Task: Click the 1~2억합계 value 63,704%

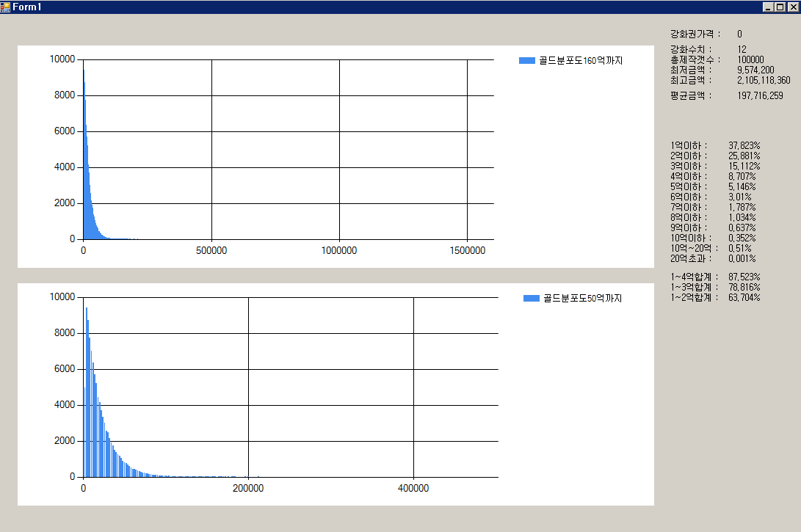Action: tap(744, 298)
